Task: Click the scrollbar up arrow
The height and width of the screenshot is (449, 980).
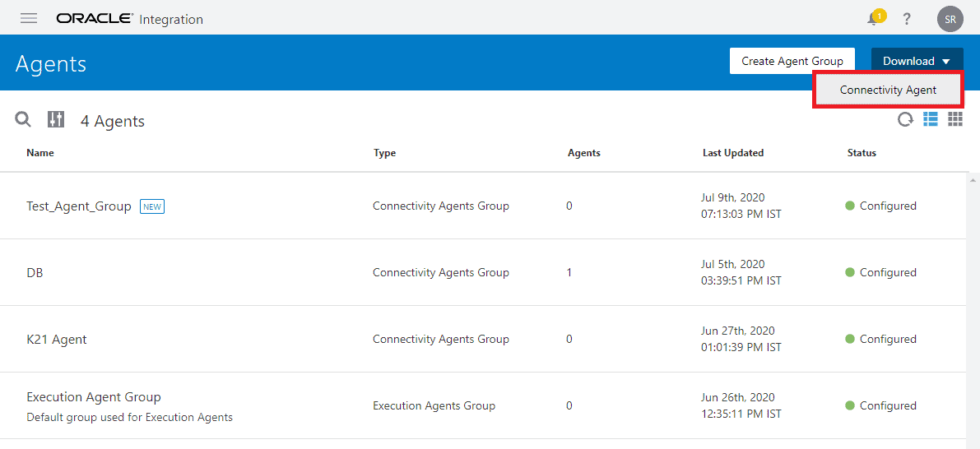Action: (x=973, y=180)
